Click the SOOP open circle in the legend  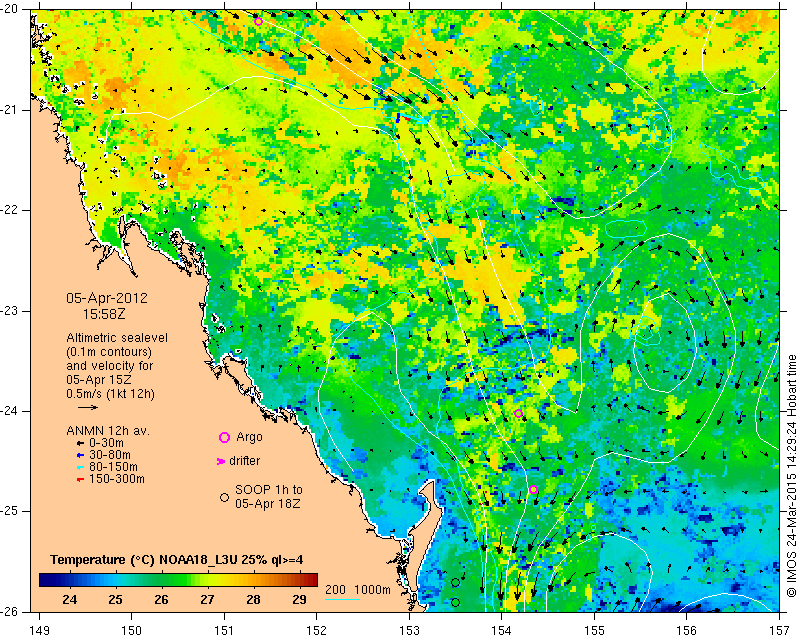224,497
